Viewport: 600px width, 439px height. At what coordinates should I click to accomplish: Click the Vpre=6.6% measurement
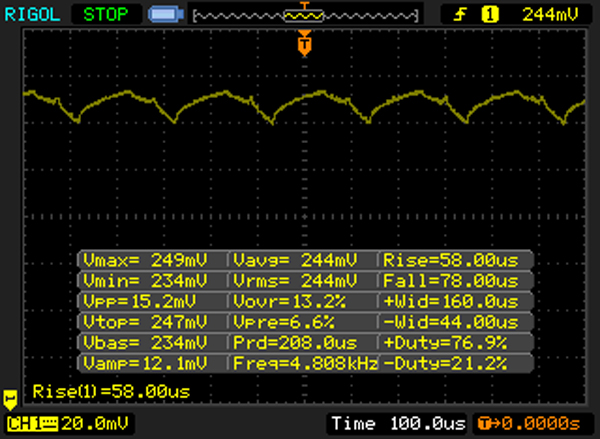[x=284, y=322]
